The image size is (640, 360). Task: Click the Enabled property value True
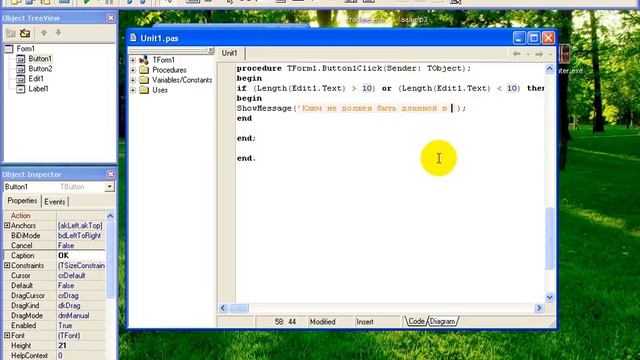tap(81, 325)
